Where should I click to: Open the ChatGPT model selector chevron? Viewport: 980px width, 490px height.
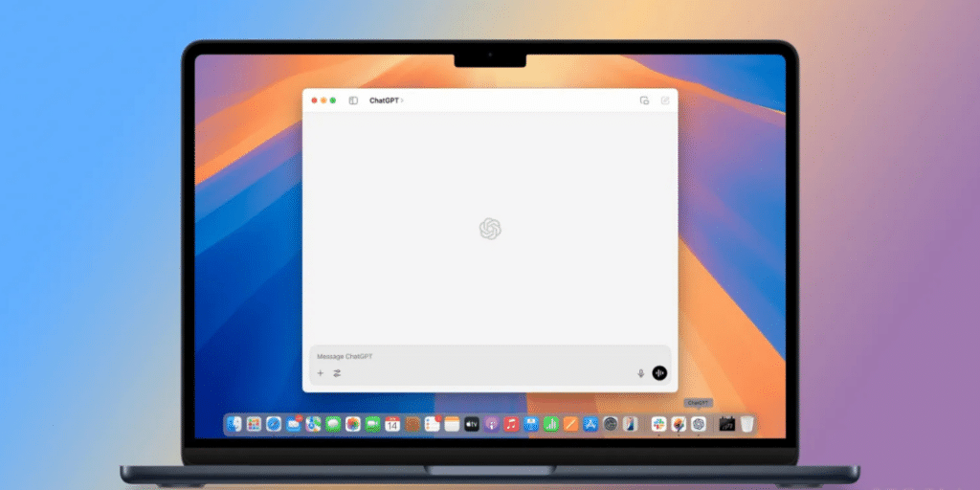[402, 100]
